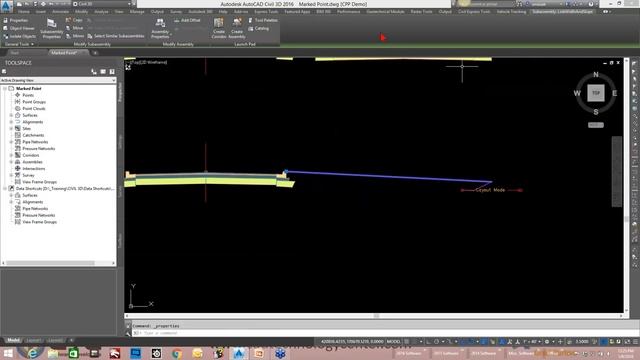
Task: Click the AutoCAD icon in the taskbar
Action: coord(239,353)
